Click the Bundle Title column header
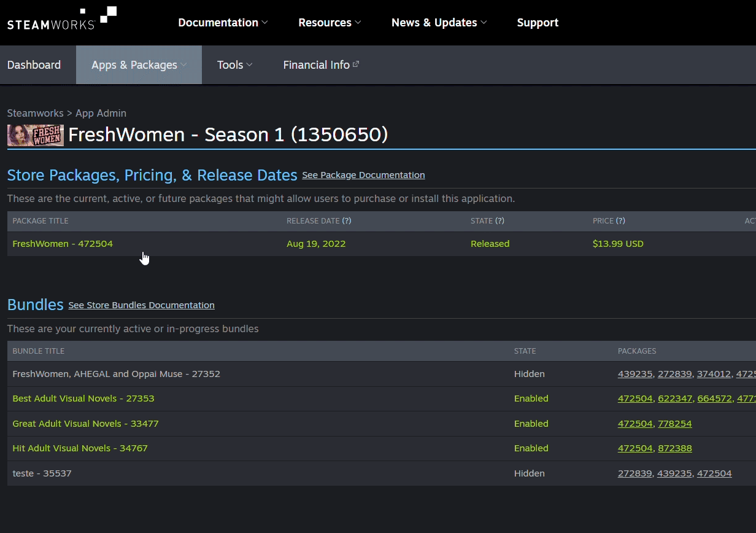 point(39,351)
